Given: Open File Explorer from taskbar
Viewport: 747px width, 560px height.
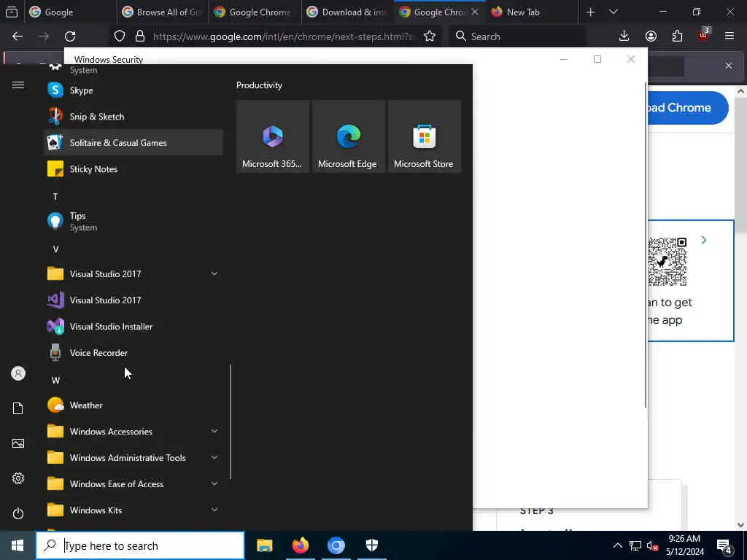Looking at the screenshot, I should click(264, 545).
